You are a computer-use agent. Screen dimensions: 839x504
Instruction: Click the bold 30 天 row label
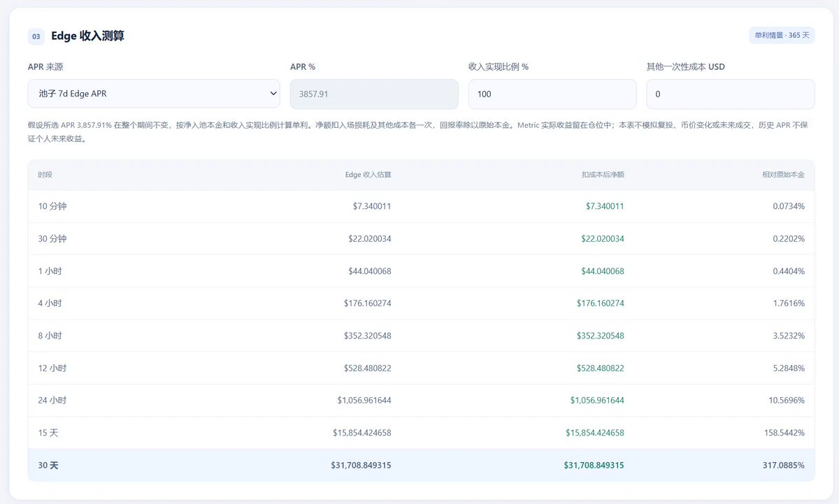click(x=48, y=465)
